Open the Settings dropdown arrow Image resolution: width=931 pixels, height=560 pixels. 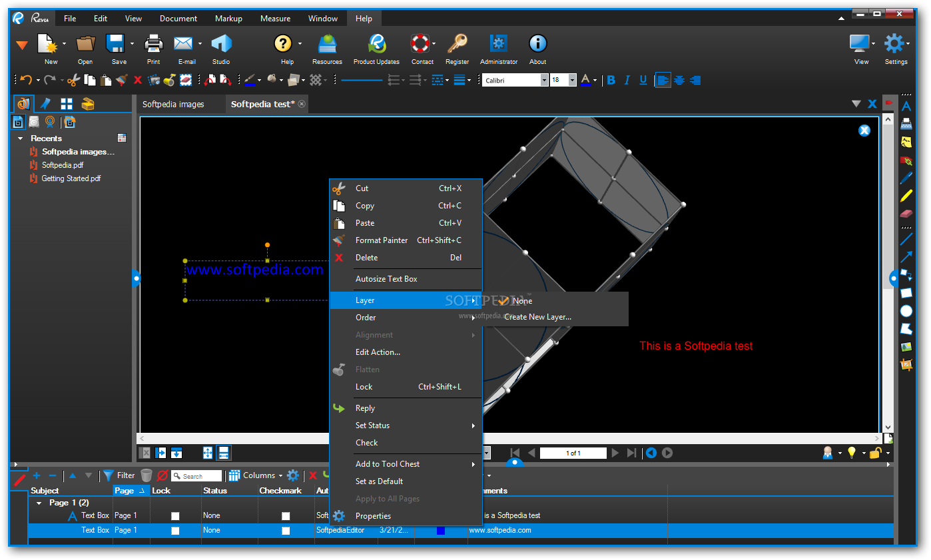pos(908,44)
